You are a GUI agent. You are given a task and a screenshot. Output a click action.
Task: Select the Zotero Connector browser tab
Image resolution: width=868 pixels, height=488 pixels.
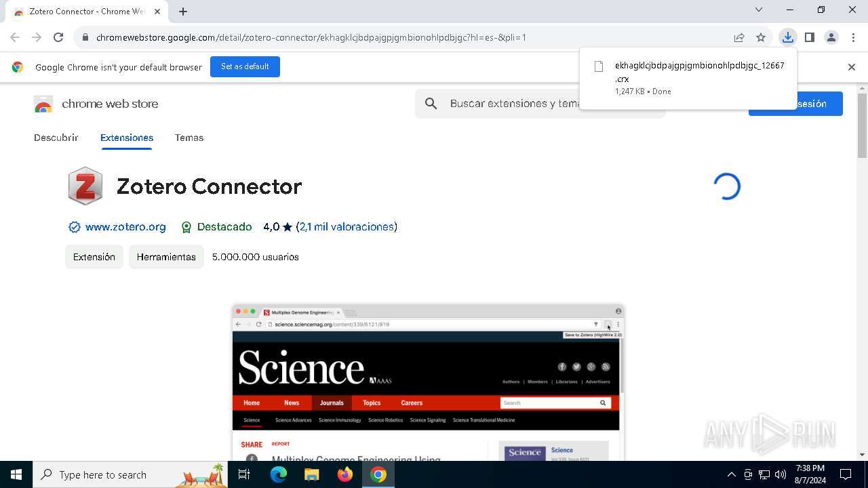pos(87,12)
